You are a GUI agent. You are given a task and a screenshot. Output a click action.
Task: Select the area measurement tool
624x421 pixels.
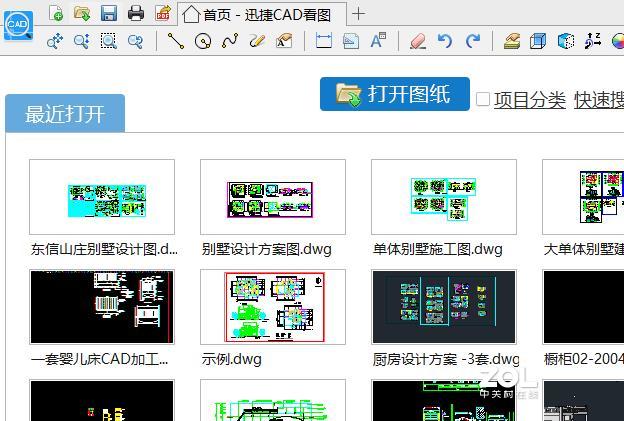pos(351,41)
